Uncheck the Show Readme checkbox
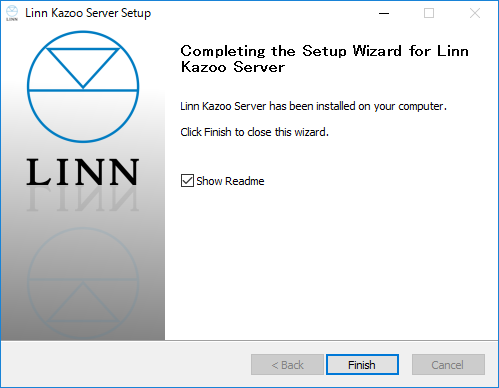The width and height of the screenshot is (499, 388). [x=187, y=181]
